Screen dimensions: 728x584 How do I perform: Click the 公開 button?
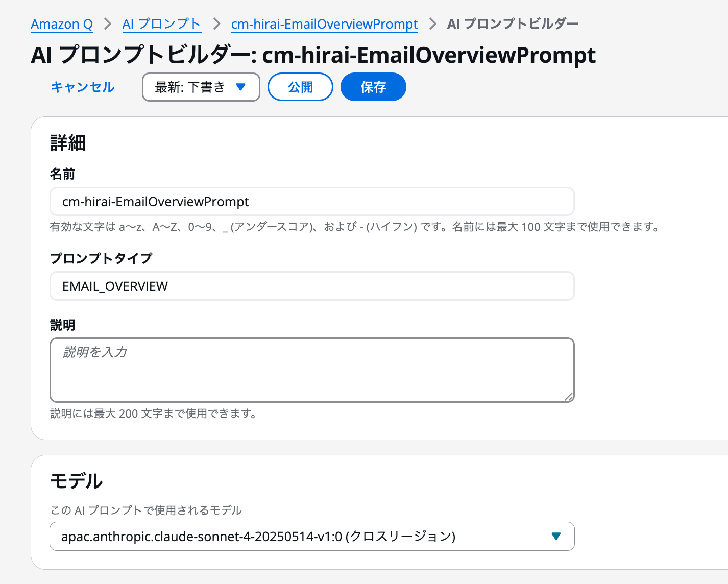(300, 87)
